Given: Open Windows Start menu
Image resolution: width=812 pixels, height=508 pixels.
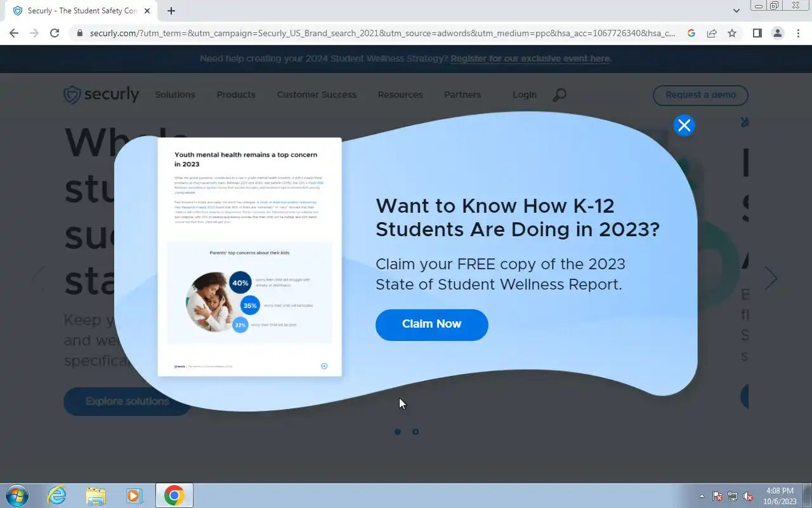Looking at the screenshot, I should (x=17, y=495).
